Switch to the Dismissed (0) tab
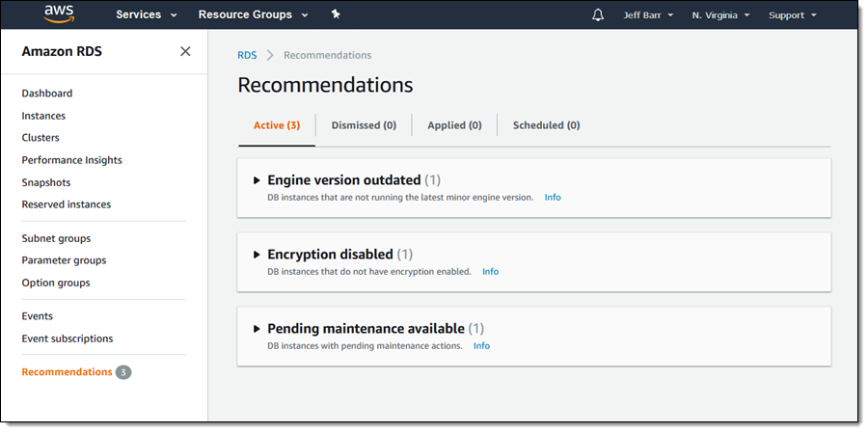The image size is (868, 433). 364,125
